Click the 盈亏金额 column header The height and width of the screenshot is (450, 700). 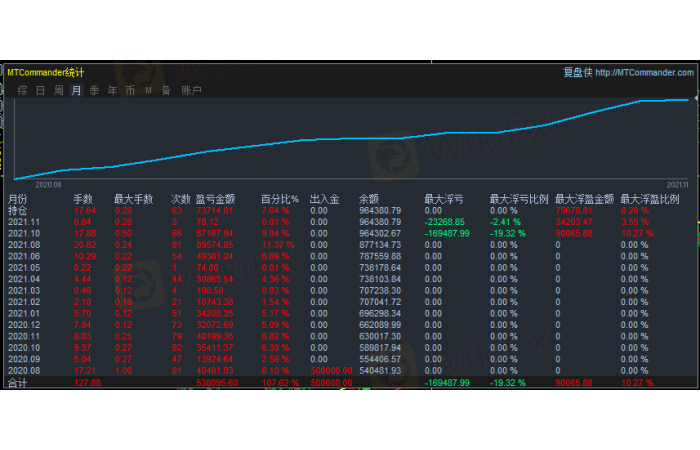pyautogui.click(x=214, y=200)
